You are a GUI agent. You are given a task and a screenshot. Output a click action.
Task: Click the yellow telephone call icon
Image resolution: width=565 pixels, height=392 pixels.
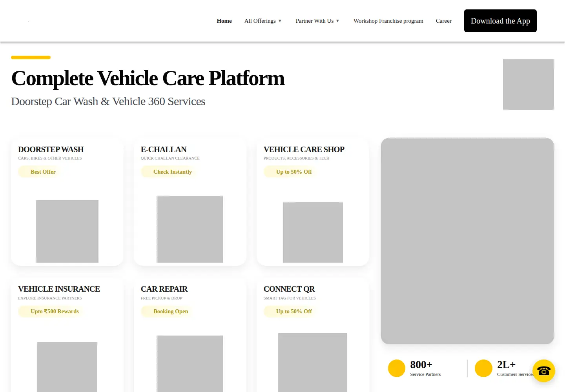point(544,370)
